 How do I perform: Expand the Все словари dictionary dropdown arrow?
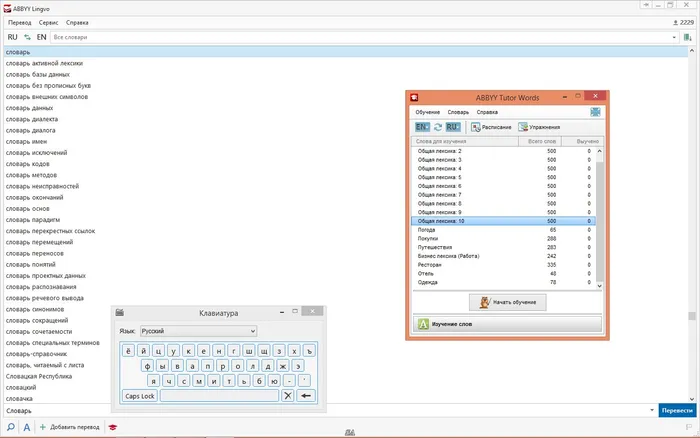click(x=674, y=38)
